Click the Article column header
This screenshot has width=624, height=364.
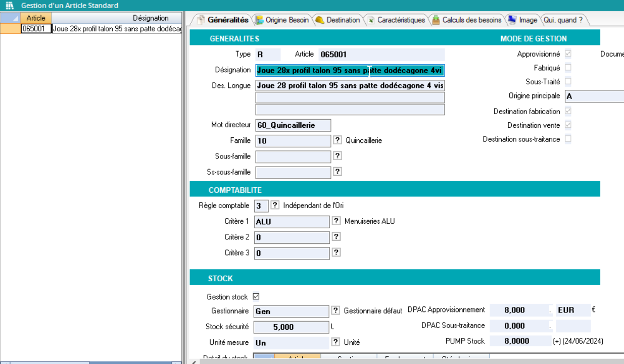(x=36, y=18)
